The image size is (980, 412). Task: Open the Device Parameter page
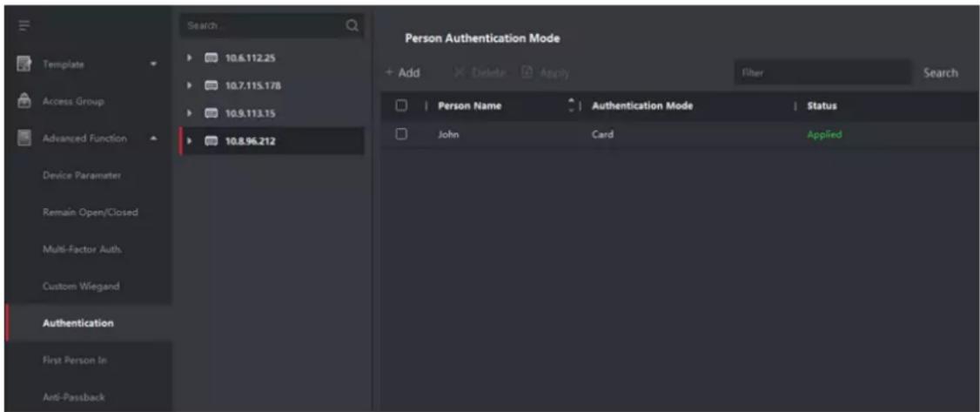88,176
